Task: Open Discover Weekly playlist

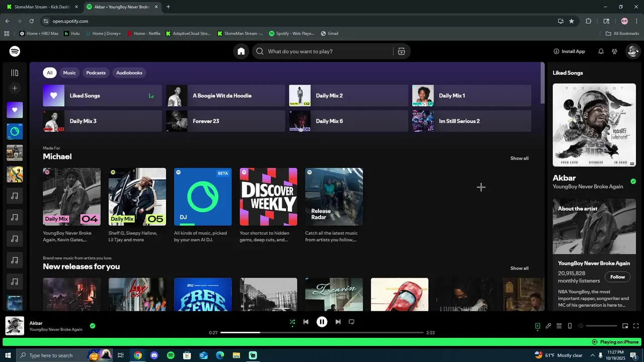Action: 269,197
